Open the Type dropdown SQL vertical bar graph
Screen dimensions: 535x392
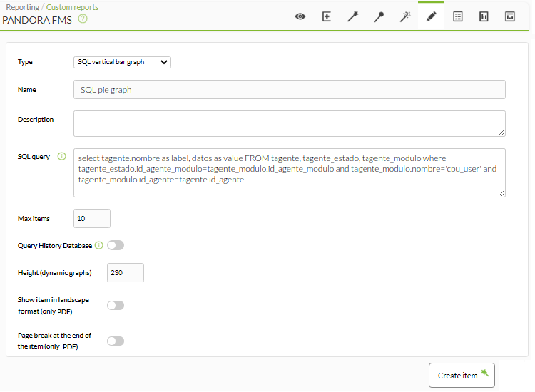coord(122,62)
